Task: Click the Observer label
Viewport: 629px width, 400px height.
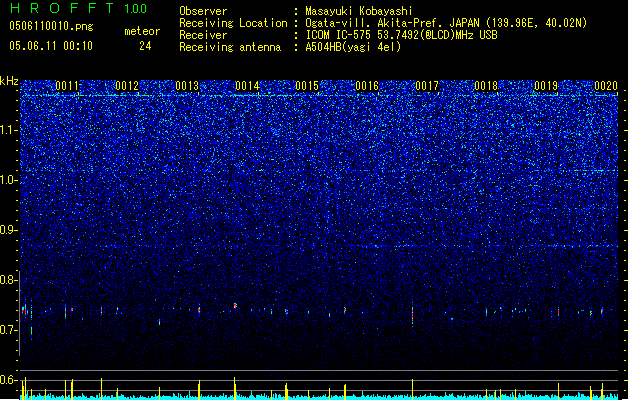Action: coord(203,11)
